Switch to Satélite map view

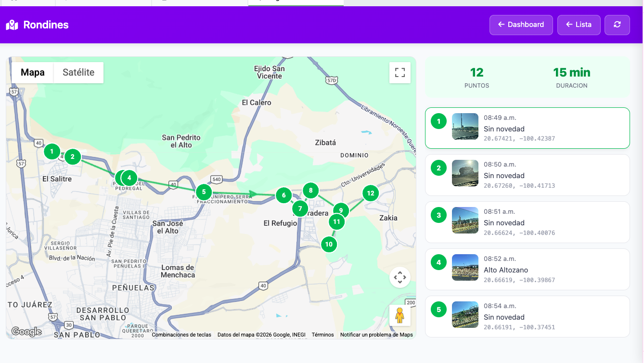coord(79,72)
